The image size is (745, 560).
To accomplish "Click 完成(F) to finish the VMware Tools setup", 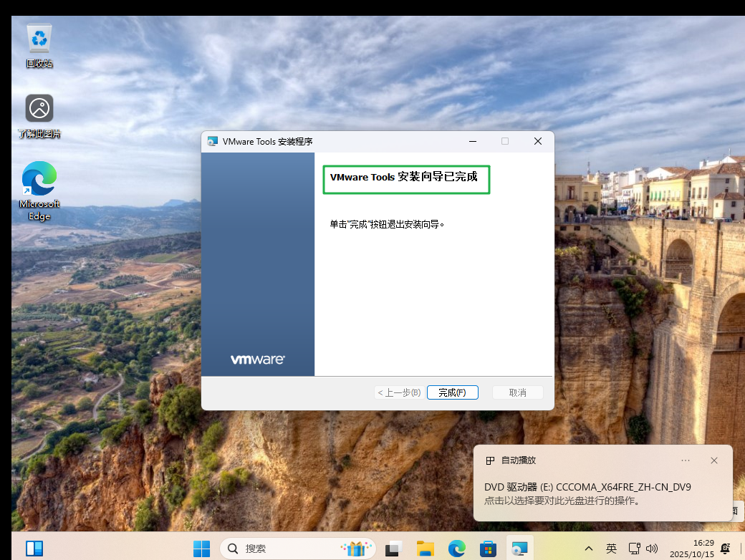I will tap(452, 392).
